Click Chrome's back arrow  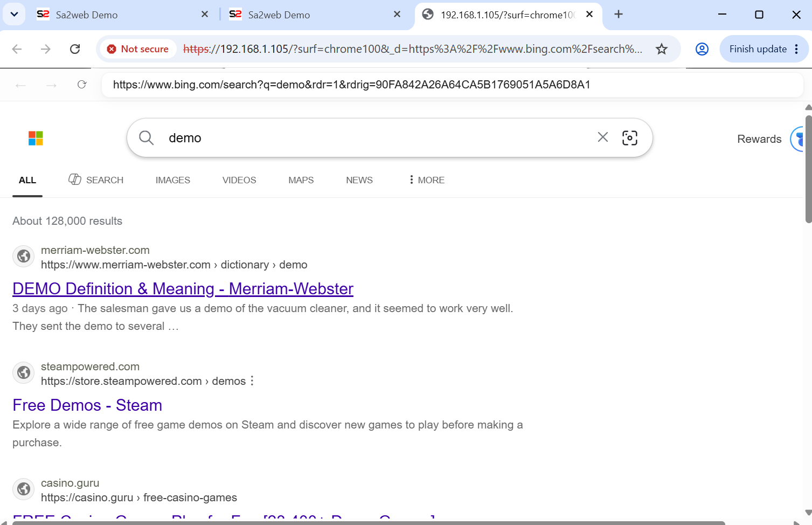tap(17, 49)
